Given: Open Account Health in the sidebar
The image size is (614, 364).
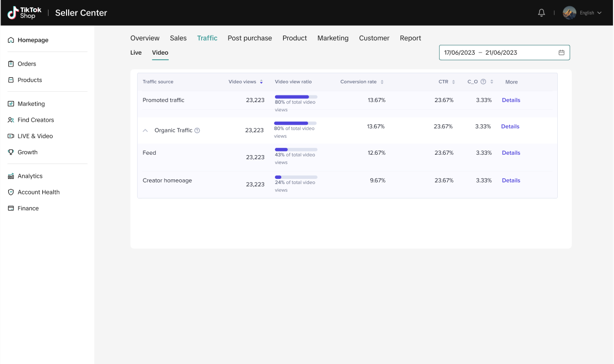Looking at the screenshot, I should pyautogui.click(x=38, y=192).
